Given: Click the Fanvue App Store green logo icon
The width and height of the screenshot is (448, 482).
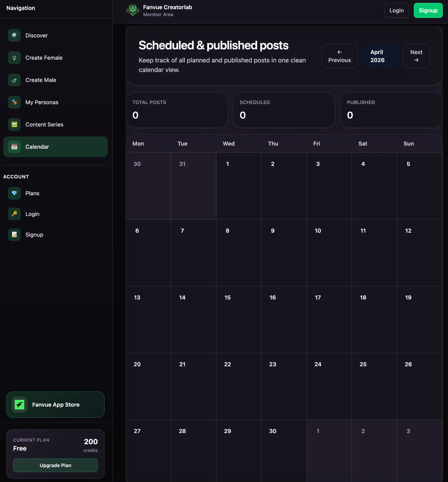Looking at the screenshot, I should [19, 404].
